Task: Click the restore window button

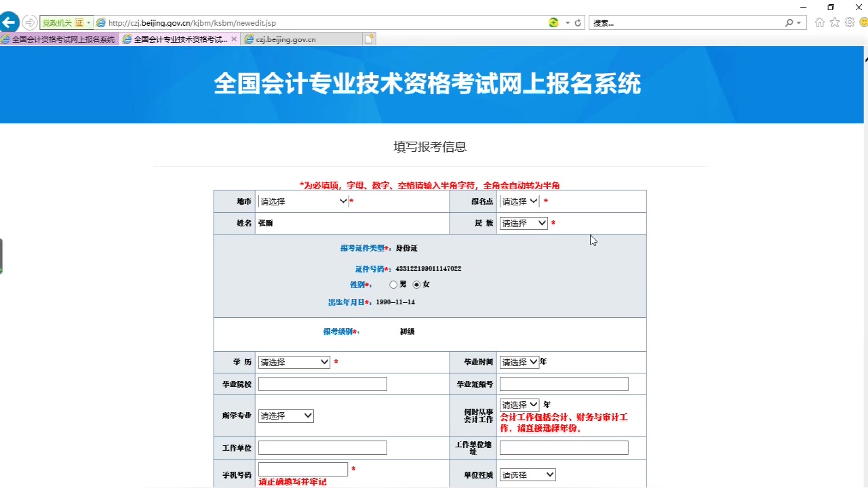Action: [831, 7]
